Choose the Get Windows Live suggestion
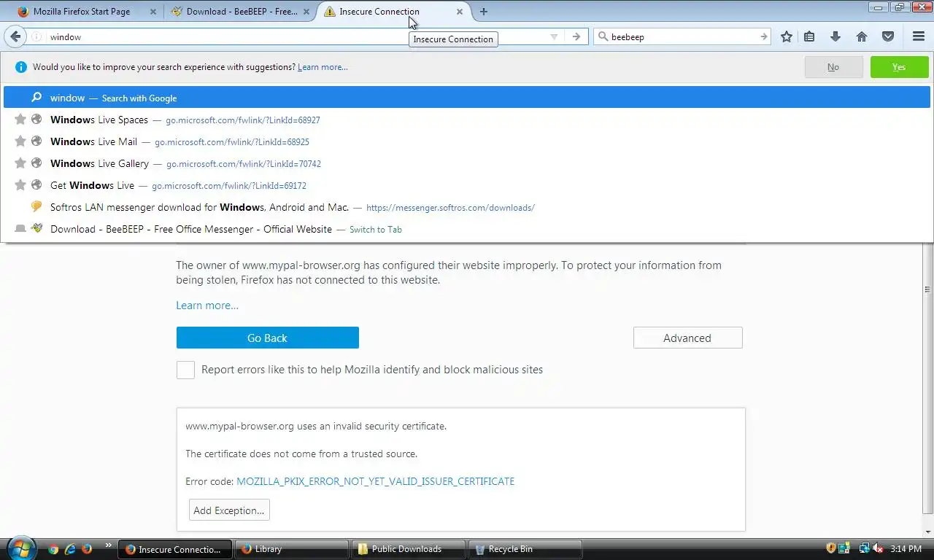This screenshot has width=934, height=560. [467, 185]
